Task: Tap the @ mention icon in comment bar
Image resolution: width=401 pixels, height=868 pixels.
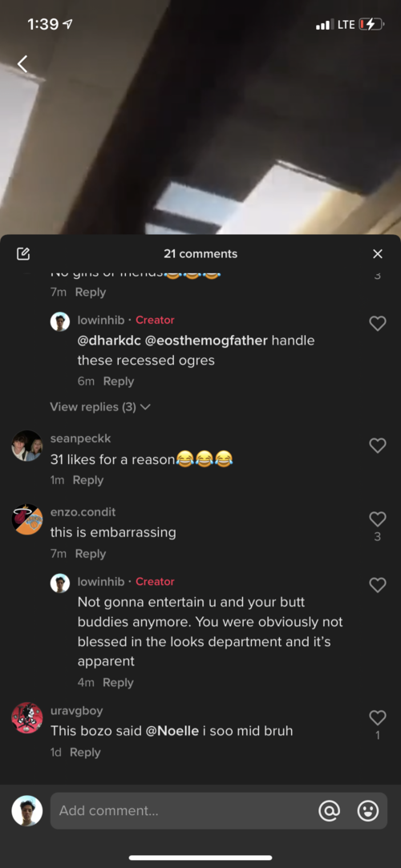Action: point(329,811)
